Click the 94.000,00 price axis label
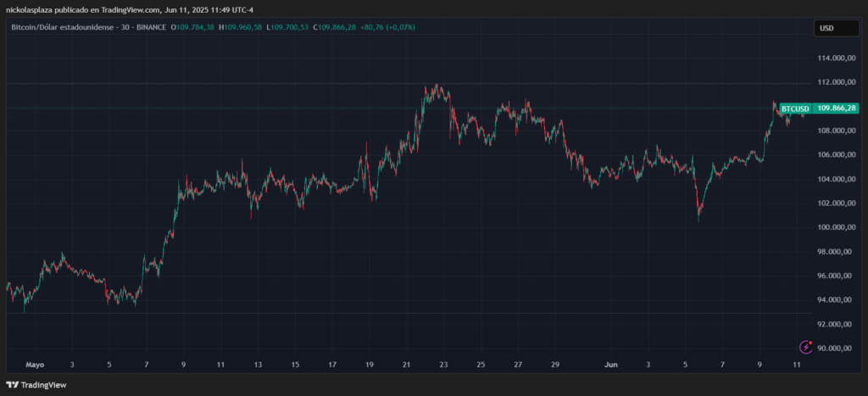The height and width of the screenshot is (396, 868). click(x=835, y=300)
